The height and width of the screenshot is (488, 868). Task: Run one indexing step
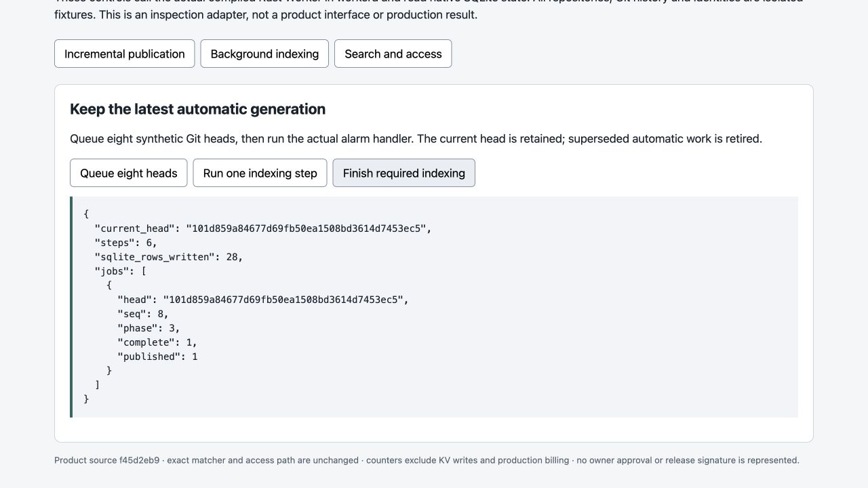click(260, 173)
